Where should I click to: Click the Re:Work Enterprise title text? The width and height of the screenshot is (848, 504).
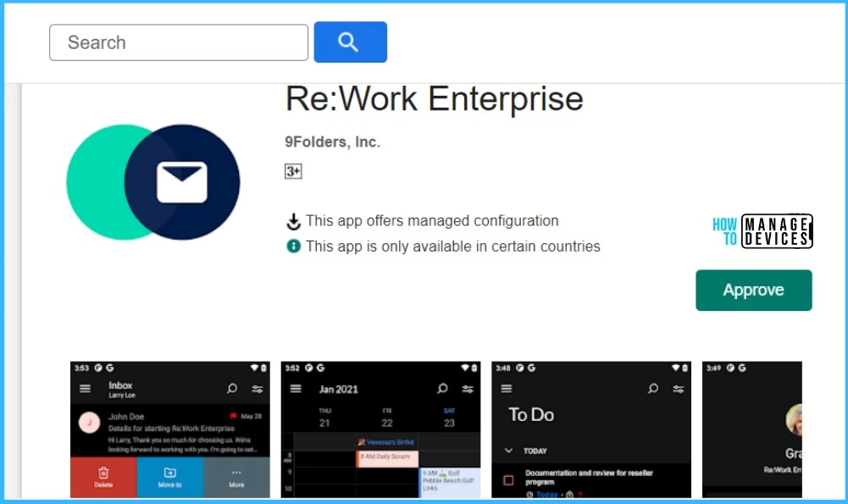(435, 99)
